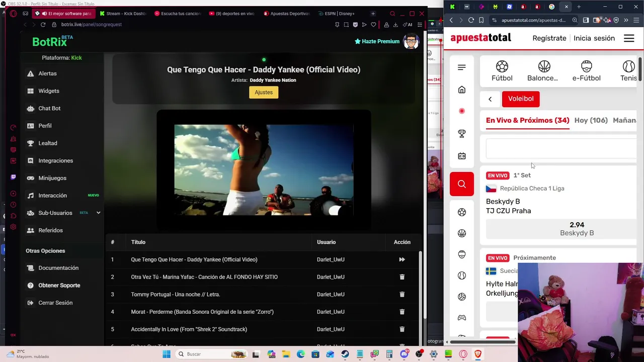Screen dimensions: 644x362
Task: Open Opera easy setup menu icon
Action: point(420,25)
